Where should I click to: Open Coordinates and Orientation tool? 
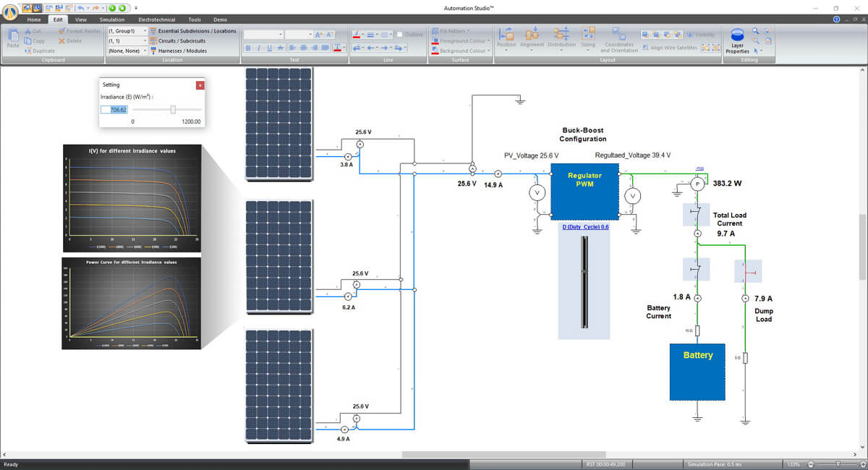[618, 36]
